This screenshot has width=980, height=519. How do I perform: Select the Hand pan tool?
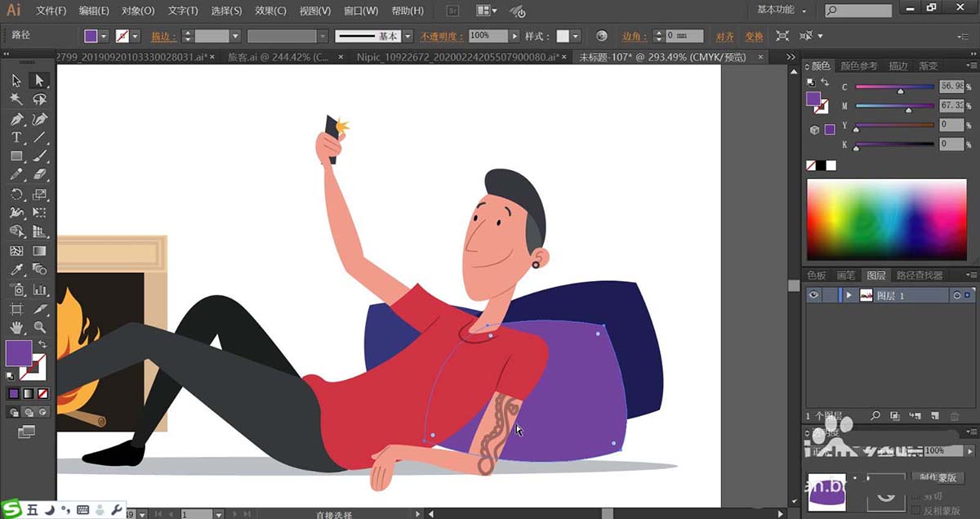click(16, 327)
